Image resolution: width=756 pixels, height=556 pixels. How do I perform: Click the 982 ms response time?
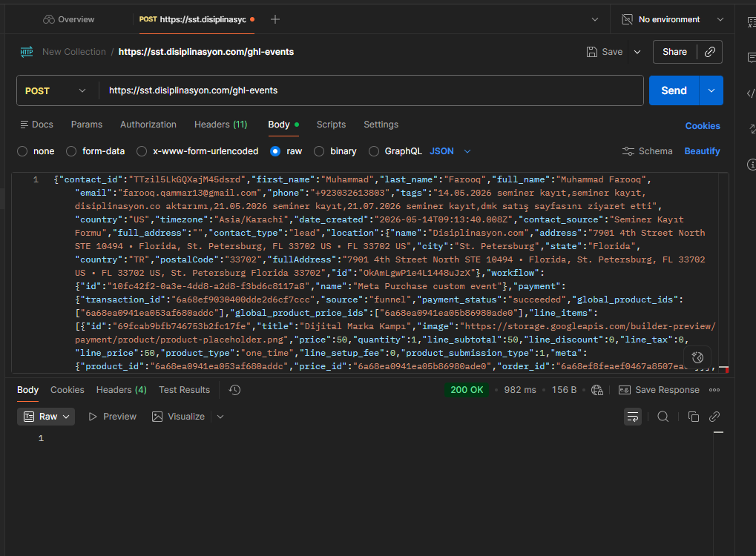520,390
